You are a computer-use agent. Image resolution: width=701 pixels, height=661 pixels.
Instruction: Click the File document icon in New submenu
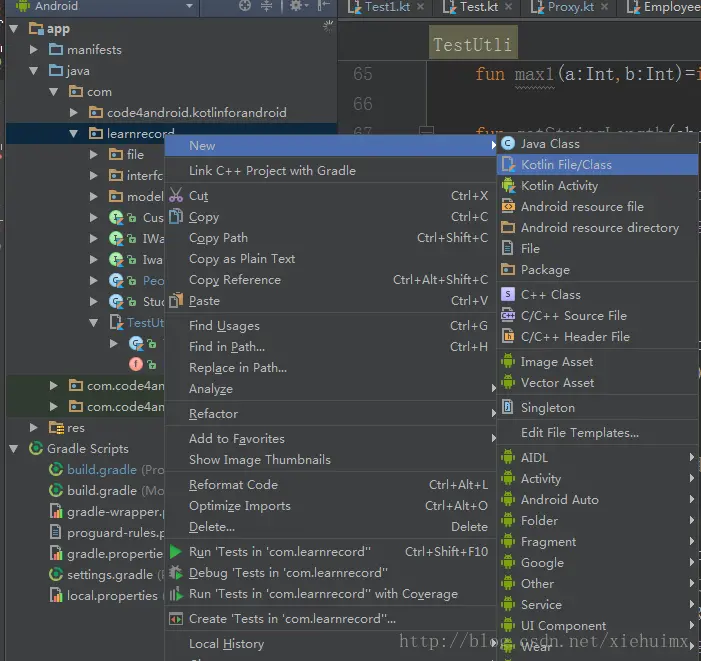click(x=508, y=248)
